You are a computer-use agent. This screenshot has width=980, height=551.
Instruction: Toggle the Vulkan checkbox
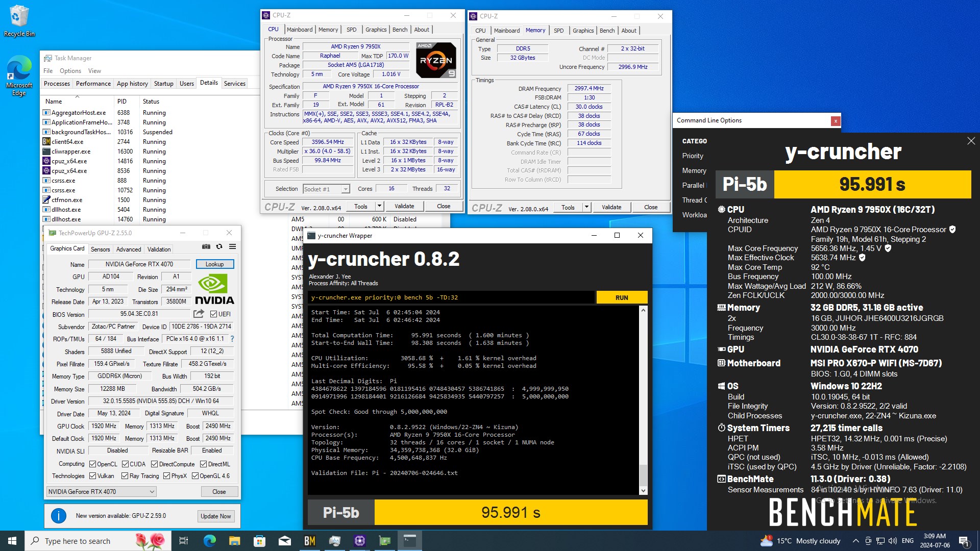(x=92, y=476)
